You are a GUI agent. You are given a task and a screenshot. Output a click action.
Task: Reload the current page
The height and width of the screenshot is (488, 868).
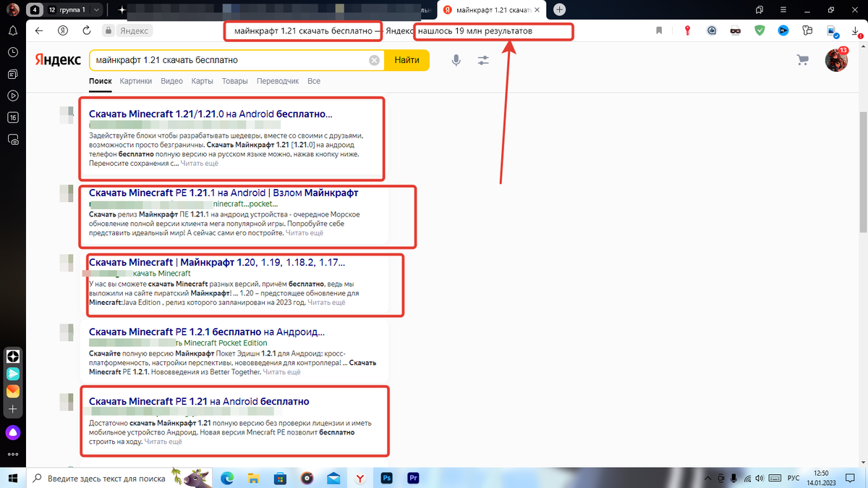[x=87, y=31]
